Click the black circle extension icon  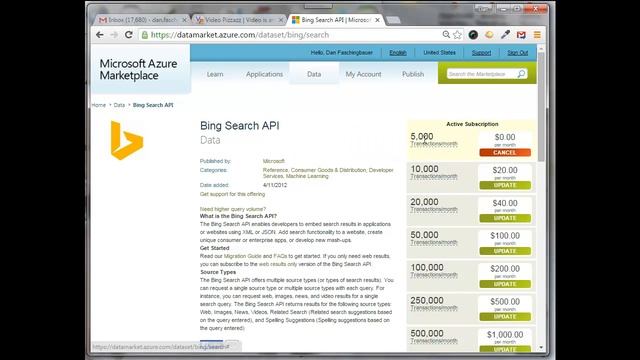click(x=473, y=35)
